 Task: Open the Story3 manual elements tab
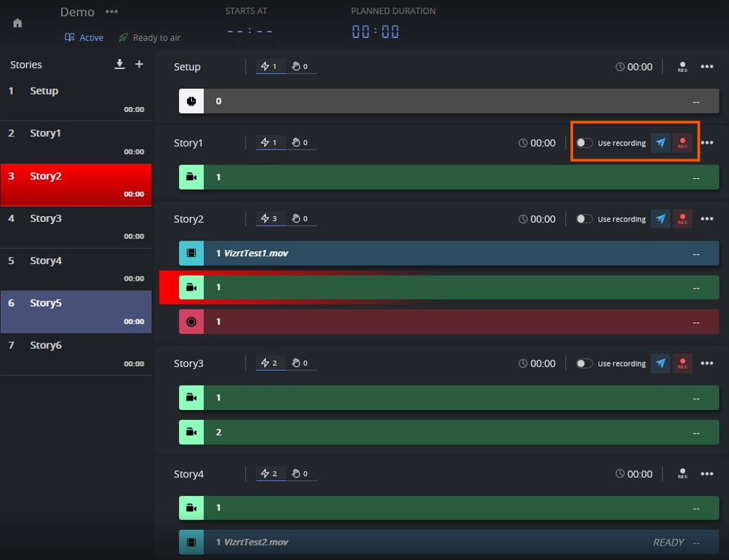pyautogui.click(x=300, y=363)
